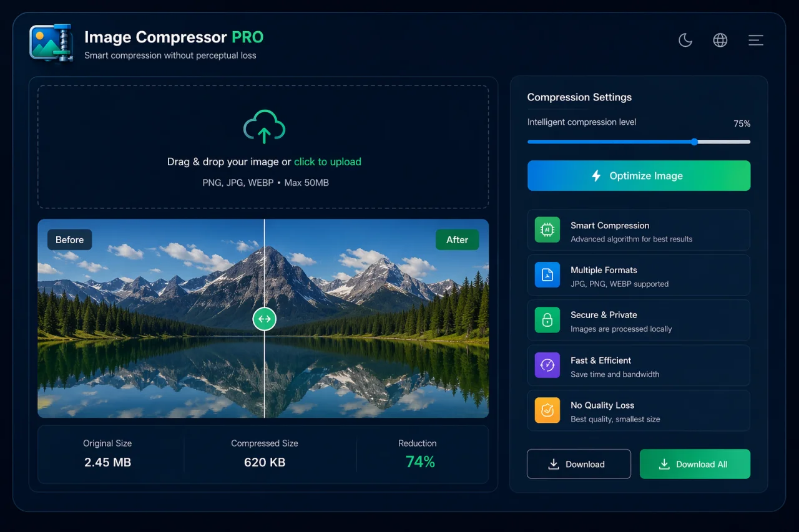Click 'Smart compression without perceptual loss' tagline
Image resolution: width=799 pixels, height=532 pixels.
tap(170, 56)
